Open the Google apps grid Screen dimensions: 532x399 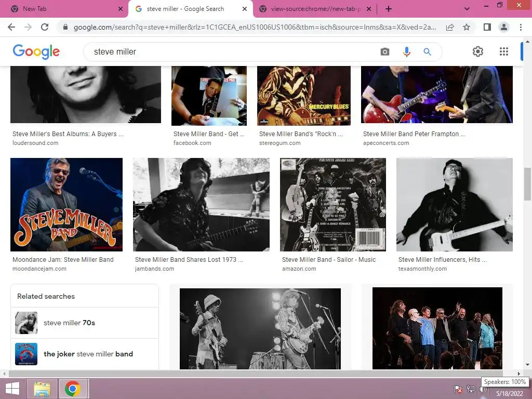tap(504, 51)
